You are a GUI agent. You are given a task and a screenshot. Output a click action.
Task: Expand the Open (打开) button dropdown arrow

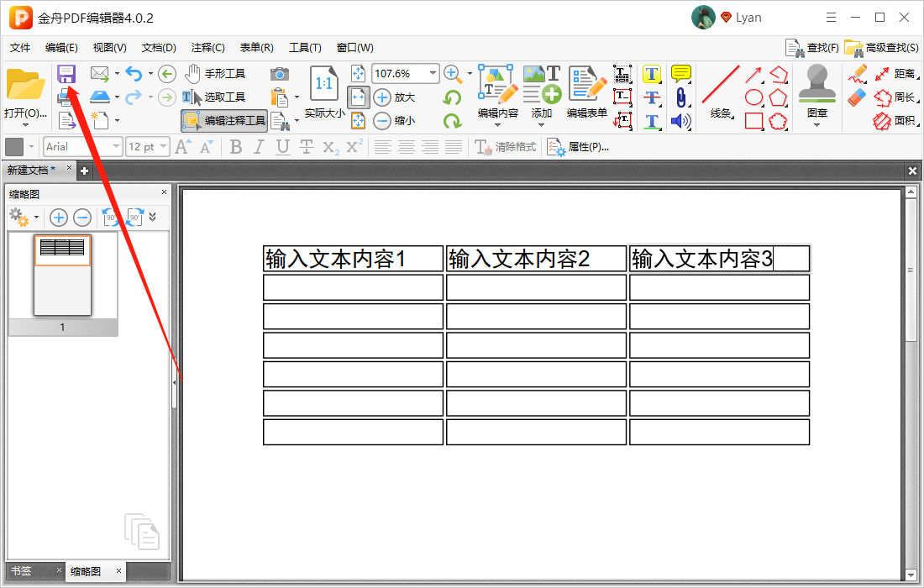point(25,124)
